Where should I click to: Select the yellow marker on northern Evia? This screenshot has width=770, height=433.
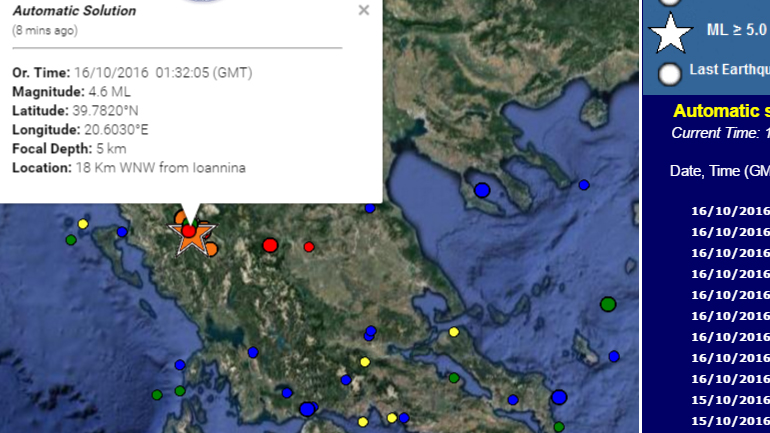[x=454, y=332]
